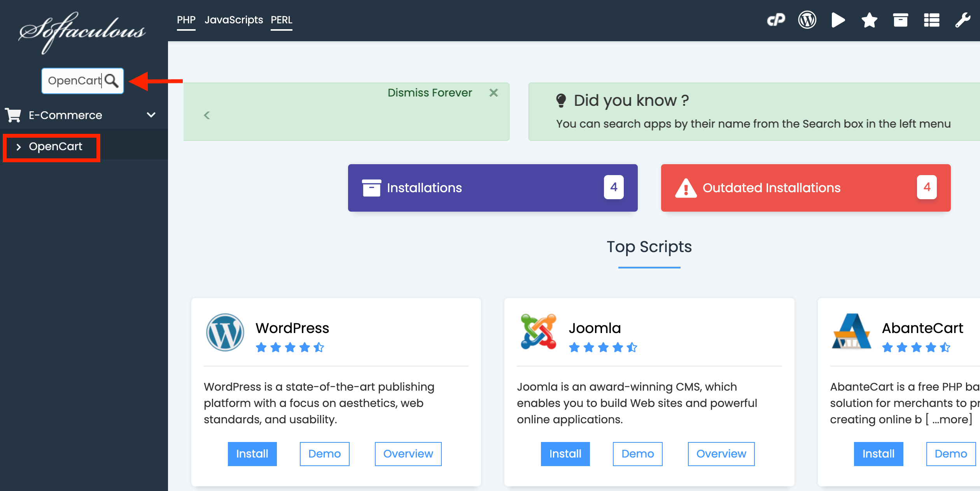Close the notice with the X icon
The image size is (980, 491).
[493, 93]
